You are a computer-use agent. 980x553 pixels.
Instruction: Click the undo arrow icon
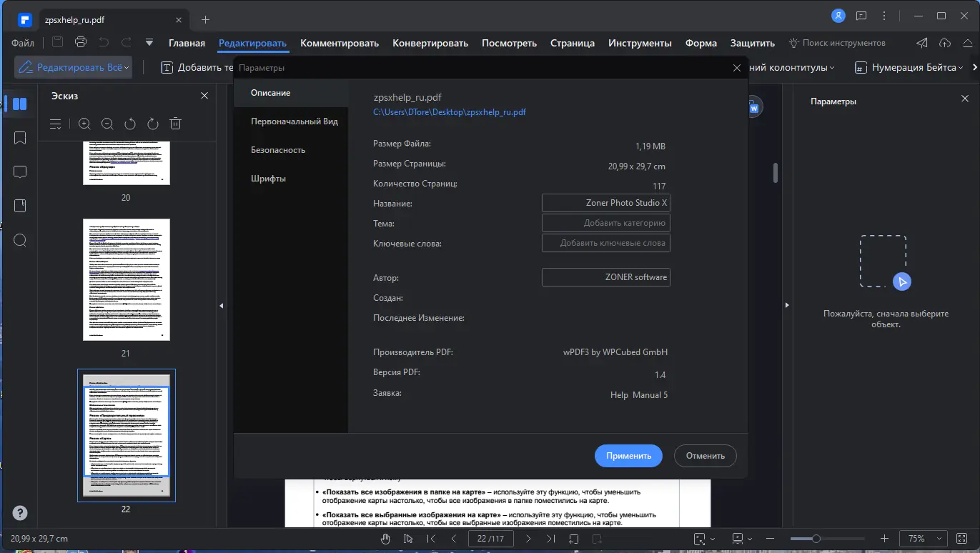(104, 42)
